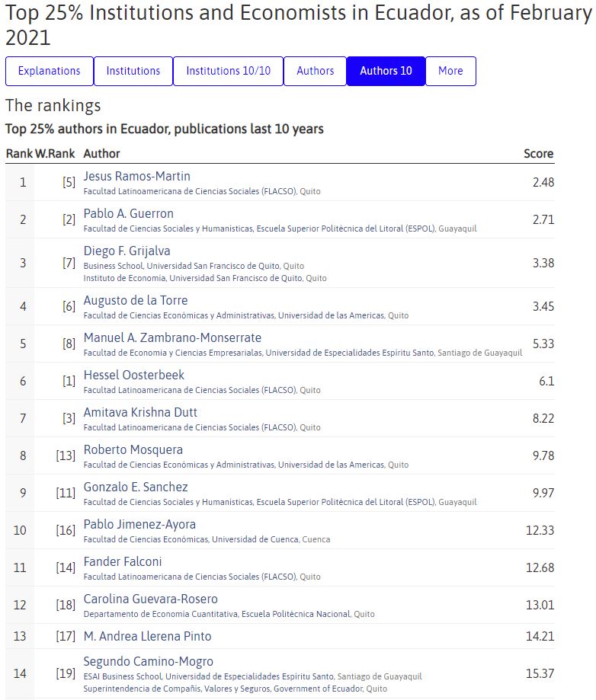Click world rank [18] for Guevara-Rosero
Image resolution: width=596 pixels, height=700 pixels.
tap(66, 606)
